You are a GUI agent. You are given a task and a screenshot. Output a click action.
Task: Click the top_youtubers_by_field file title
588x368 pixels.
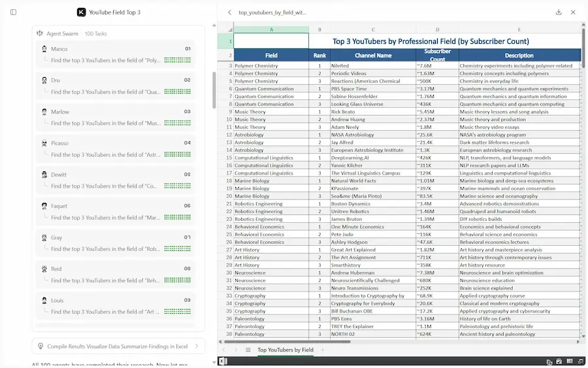[x=272, y=12]
